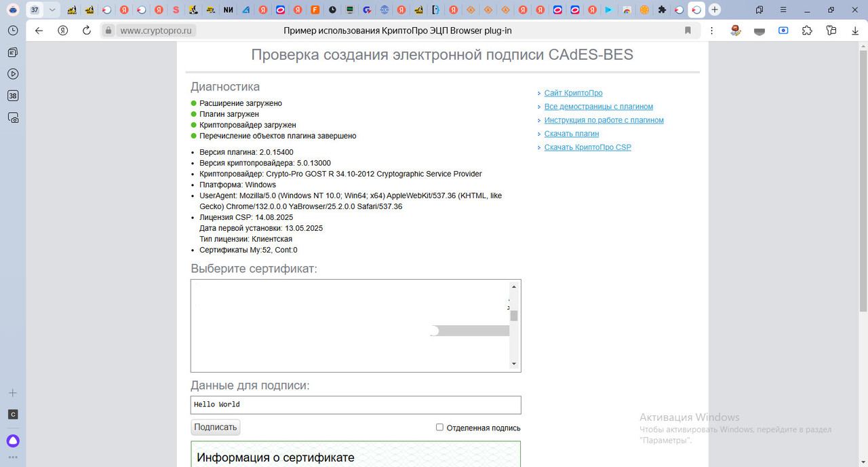Switch to the orange F tab
This screenshot has width=868, height=467.
coord(315,10)
